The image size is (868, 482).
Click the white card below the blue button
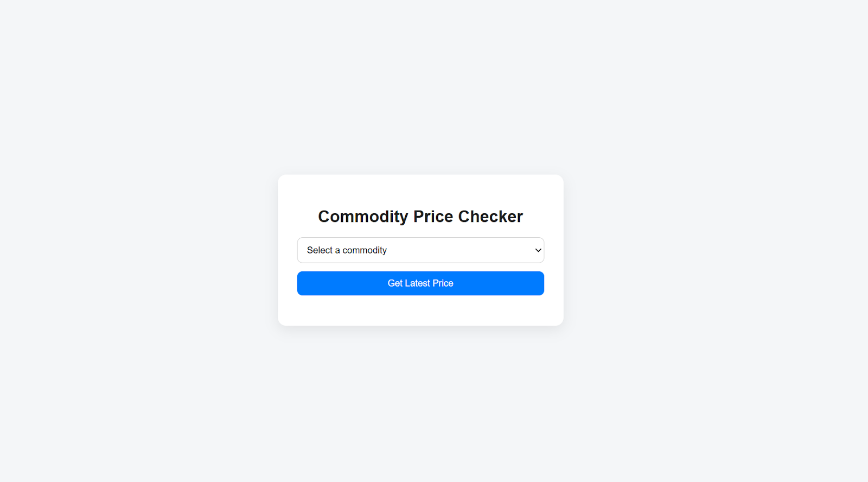pos(420,311)
